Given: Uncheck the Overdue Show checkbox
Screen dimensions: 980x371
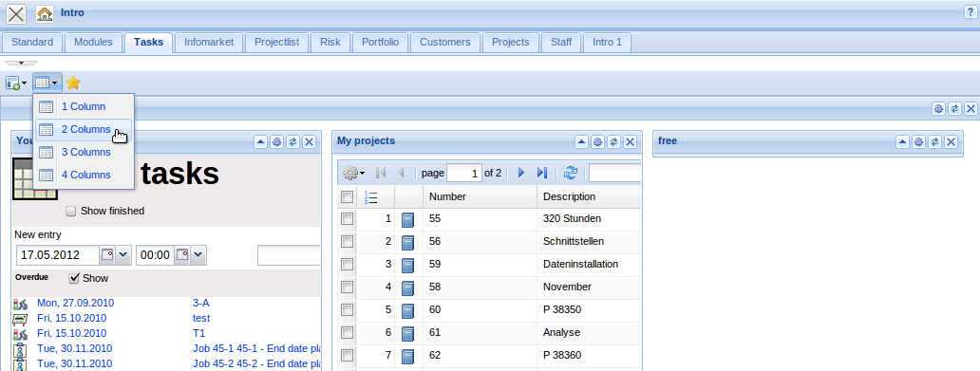Looking at the screenshot, I should [x=74, y=278].
